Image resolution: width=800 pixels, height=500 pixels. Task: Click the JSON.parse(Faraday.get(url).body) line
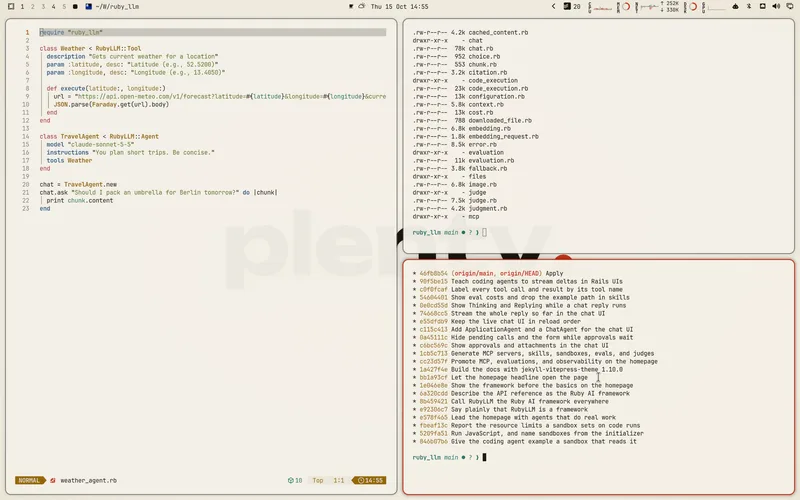coord(111,104)
